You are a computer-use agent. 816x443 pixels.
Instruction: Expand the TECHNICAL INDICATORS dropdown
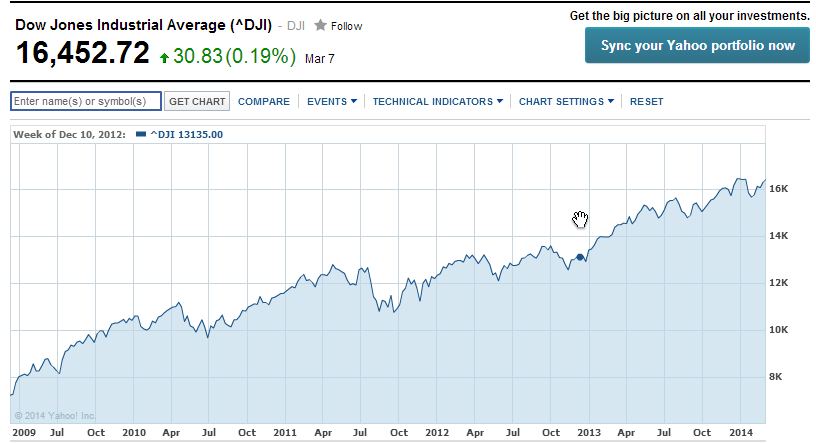(438, 102)
